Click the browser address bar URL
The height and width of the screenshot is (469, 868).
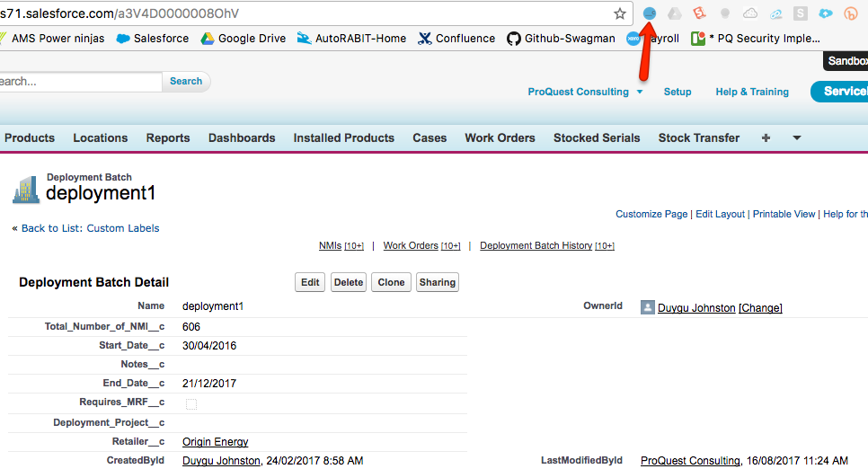point(120,13)
